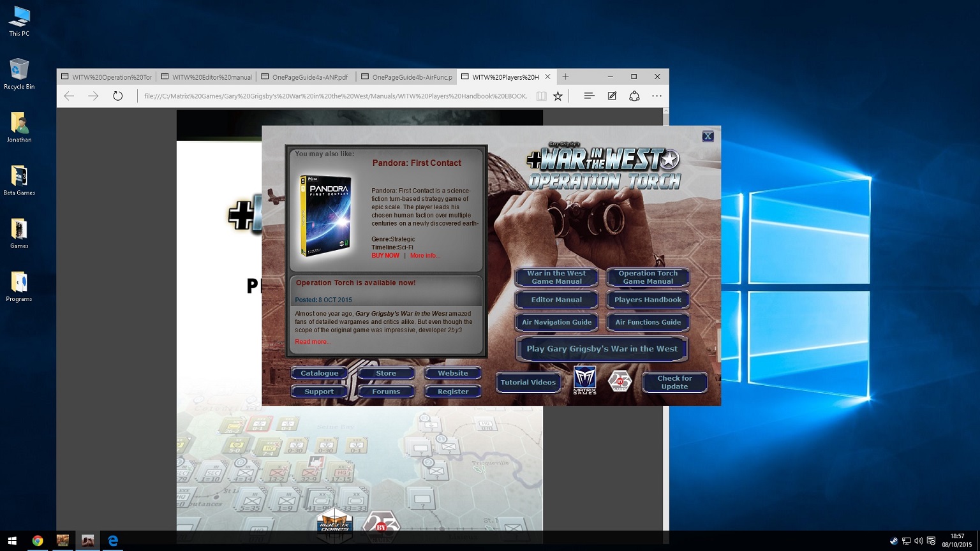The width and height of the screenshot is (980, 551).
Task: Switch to the OnePageGuide4b-AirFunc tab
Action: tap(407, 77)
